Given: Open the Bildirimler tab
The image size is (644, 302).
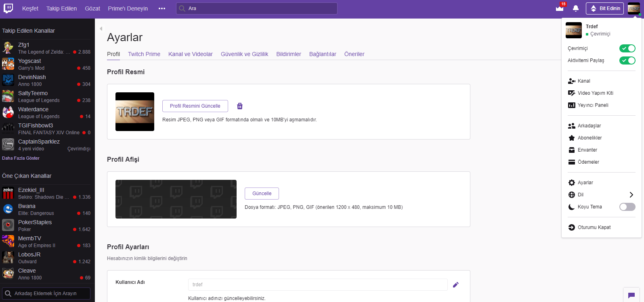Looking at the screenshot, I should [289, 54].
